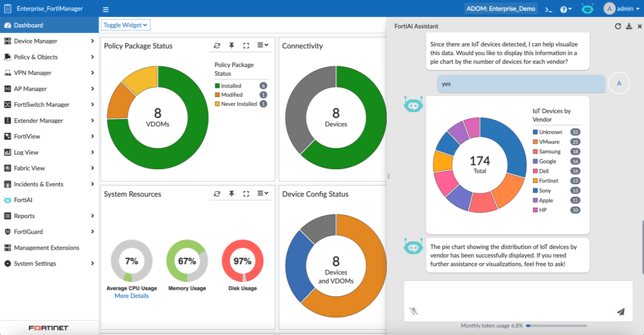This screenshot has width=644, height=335.
Task: Expand the Log View chevron
Action: coord(93,153)
